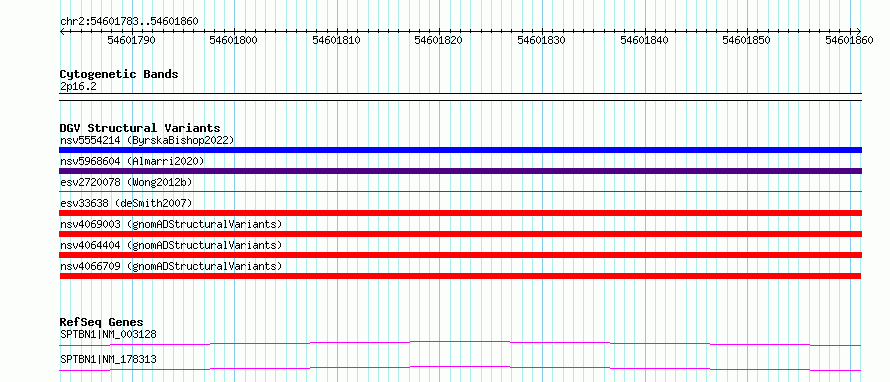
Task: Click ruler position 54601860
Action: click(849, 40)
